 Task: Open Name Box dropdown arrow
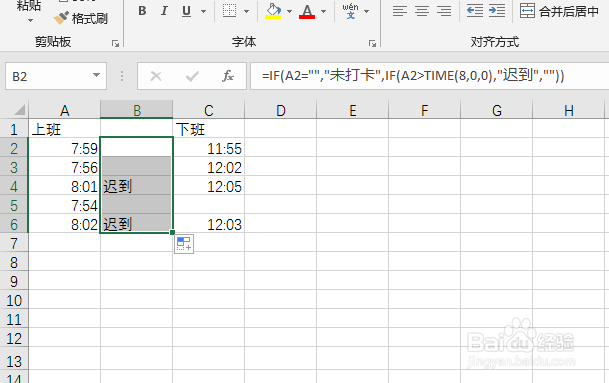click(97, 75)
